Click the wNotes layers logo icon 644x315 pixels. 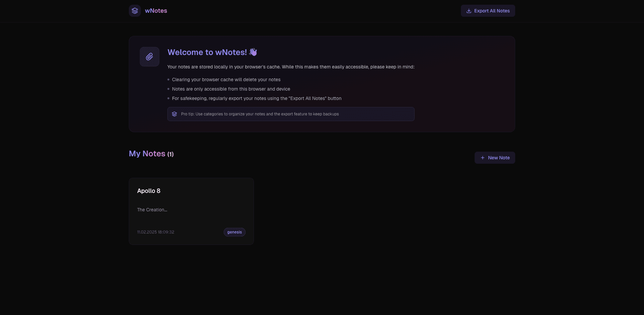135,11
